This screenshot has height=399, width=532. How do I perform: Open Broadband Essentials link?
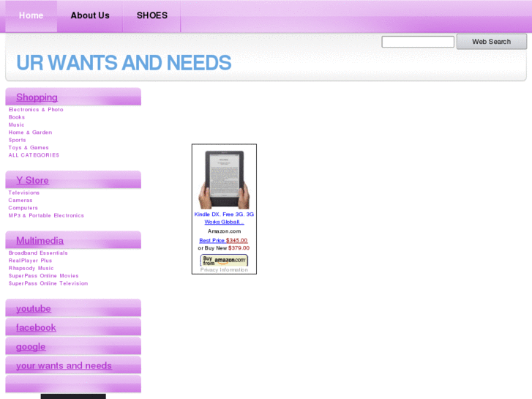pyautogui.click(x=38, y=253)
